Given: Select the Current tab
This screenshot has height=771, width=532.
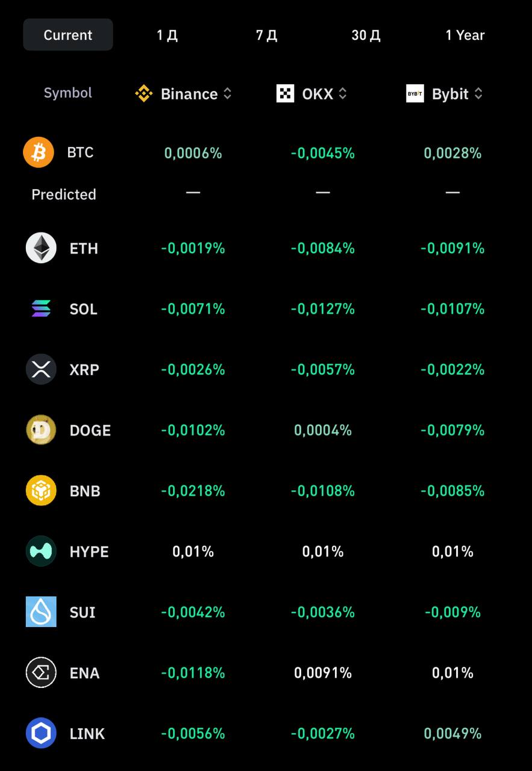Looking at the screenshot, I should (68, 35).
